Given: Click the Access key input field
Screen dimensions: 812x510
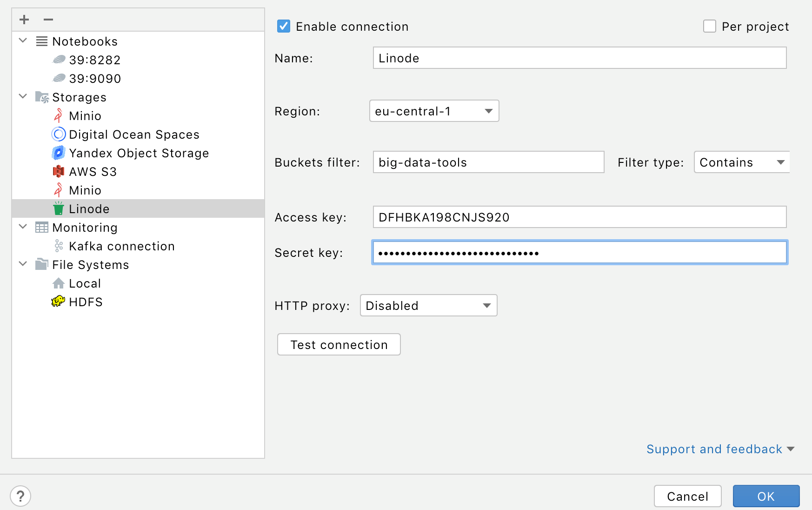Looking at the screenshot, I should pyautogui.click(x=580, y=217).
